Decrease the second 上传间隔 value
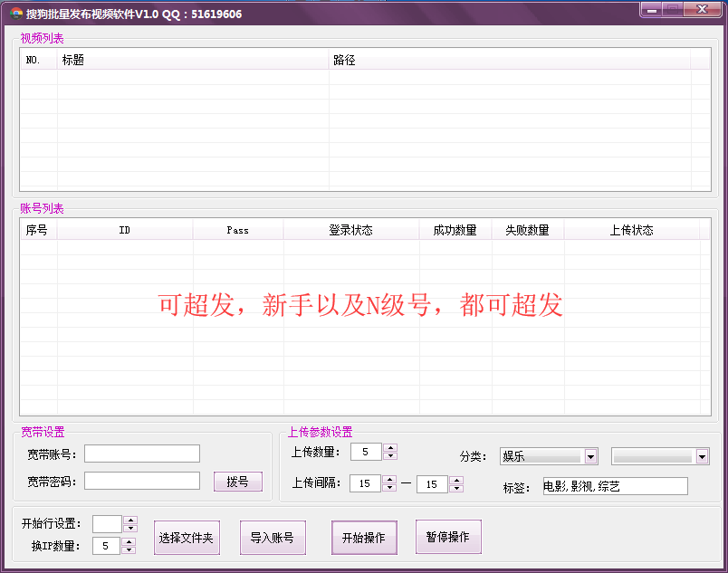The height and width of the screenshot is (573, 728). (x=456, y=488)
